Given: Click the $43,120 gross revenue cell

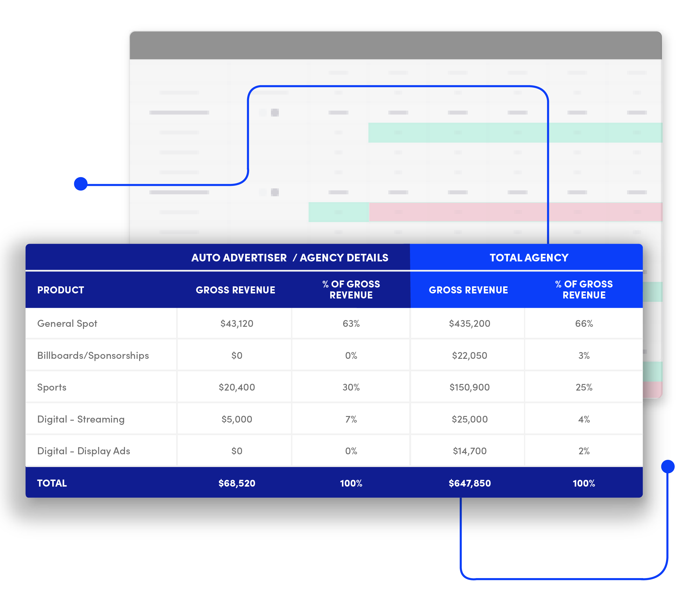Looking at the screenshot, I should [237, 323].
